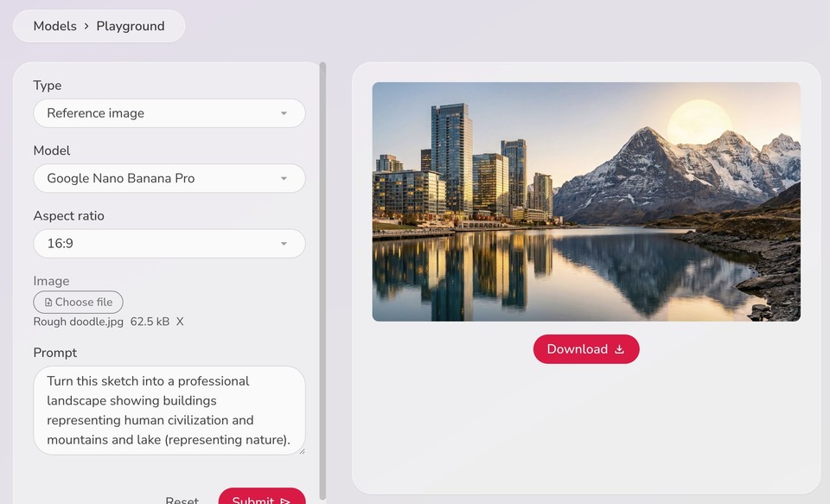Click the caret arrow in the Type selector
The height and width of the screenshot is (504, 830).
click(x=284, y=113)
